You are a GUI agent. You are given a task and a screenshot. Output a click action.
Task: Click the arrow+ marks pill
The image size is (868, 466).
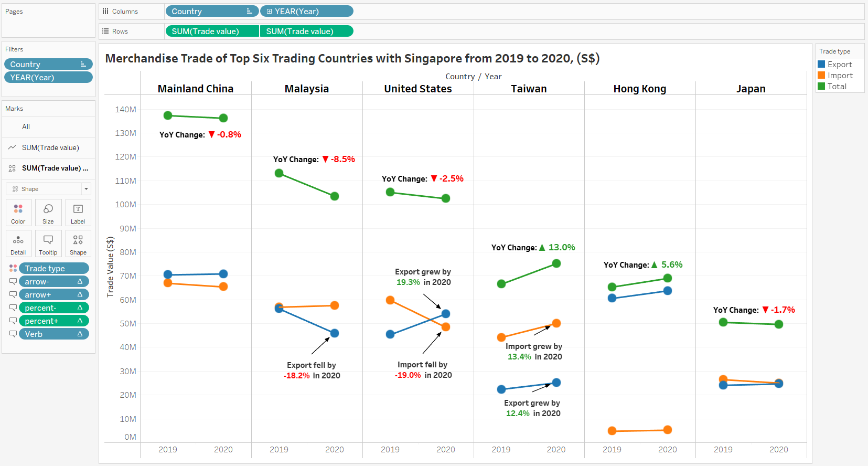click(x=54, y=294)
